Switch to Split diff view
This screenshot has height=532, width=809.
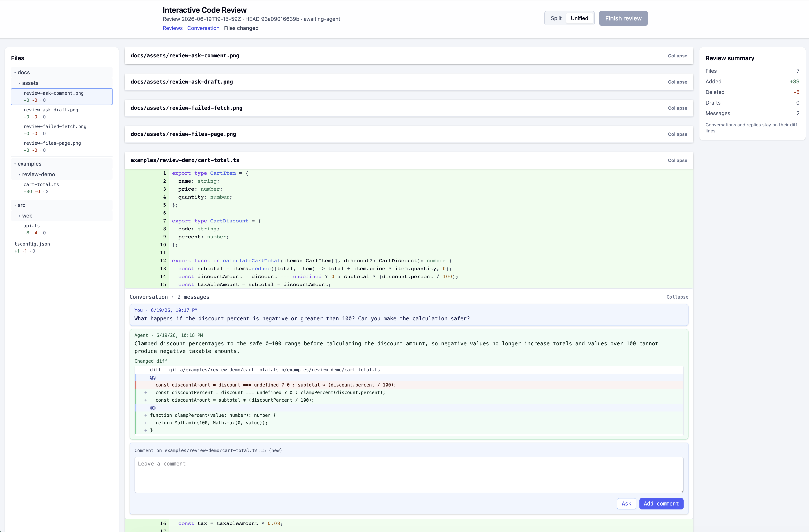[556, 18]
